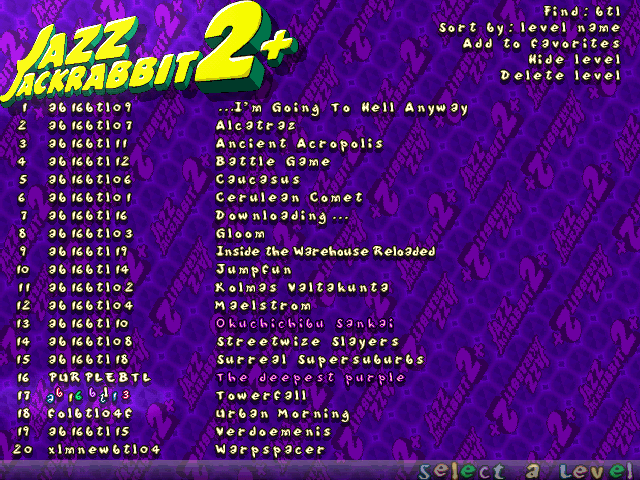640x480 pixels.
Task: Click file name ab16btl09
Action: pyautogui.click(x=90, y=107)
